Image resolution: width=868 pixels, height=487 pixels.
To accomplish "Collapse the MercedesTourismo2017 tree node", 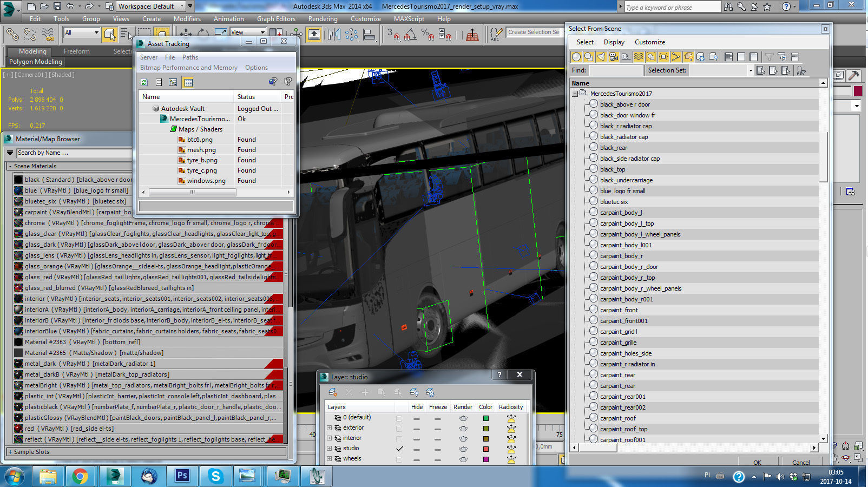I will [x=575, y=94].
